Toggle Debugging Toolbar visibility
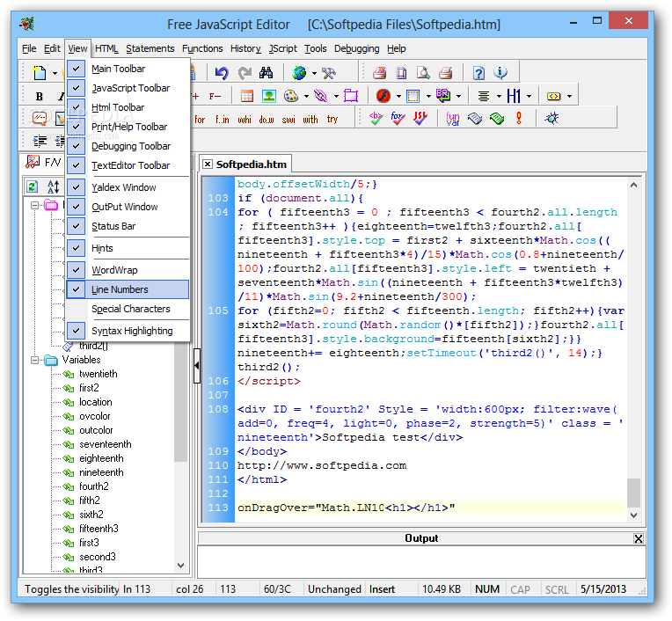This screenshot has height=621, width=672. tap(128, 146)
